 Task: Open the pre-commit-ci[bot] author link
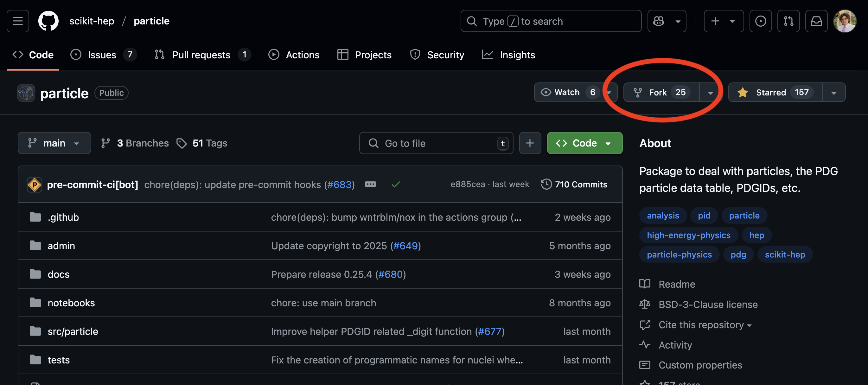coord(93,185)
